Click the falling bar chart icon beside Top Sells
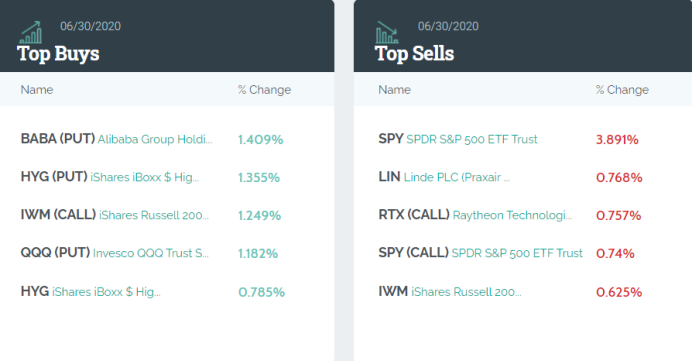This screenshot has height=361, width=692. pyautogui.click(x=387, y=32)
